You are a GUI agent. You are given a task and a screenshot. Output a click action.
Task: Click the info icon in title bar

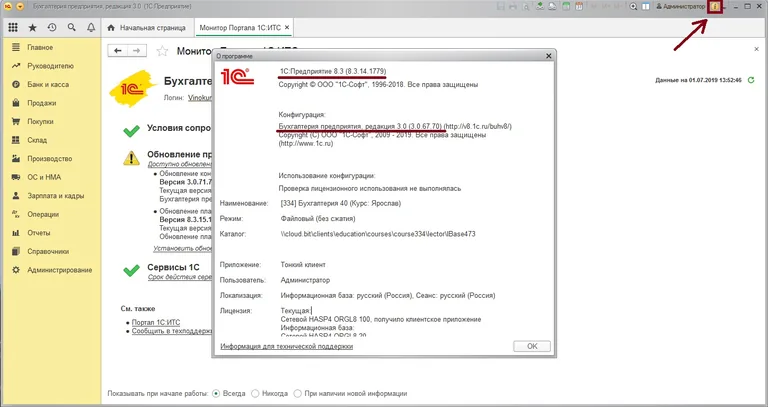click(x=715, y=7)
